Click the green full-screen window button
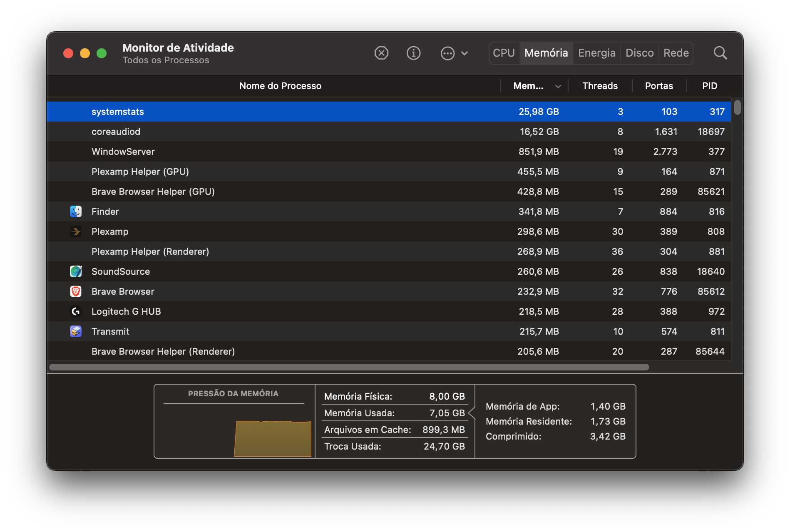This screenshot has height=532, width=790. (102, 53)
